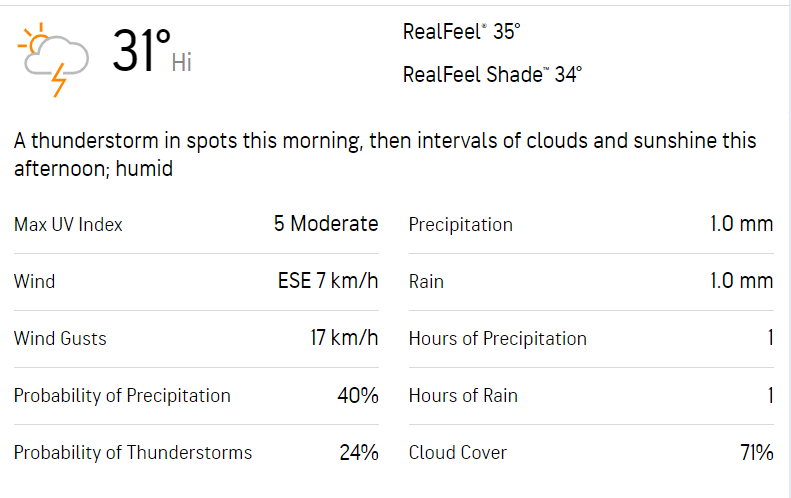791x498 pixels.
Task: Click the Probability of Thunderstorms label
Action: [133, 452]
